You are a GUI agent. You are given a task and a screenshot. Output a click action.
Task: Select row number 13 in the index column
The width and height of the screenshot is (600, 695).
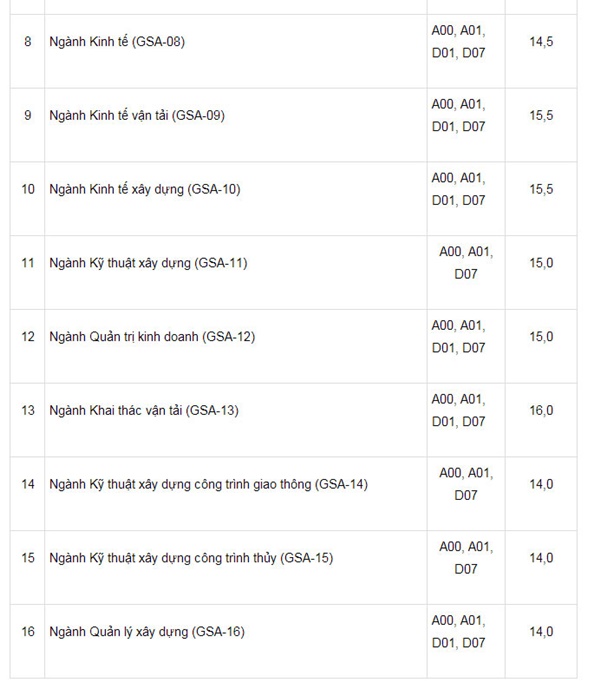(x=28, y=410)
